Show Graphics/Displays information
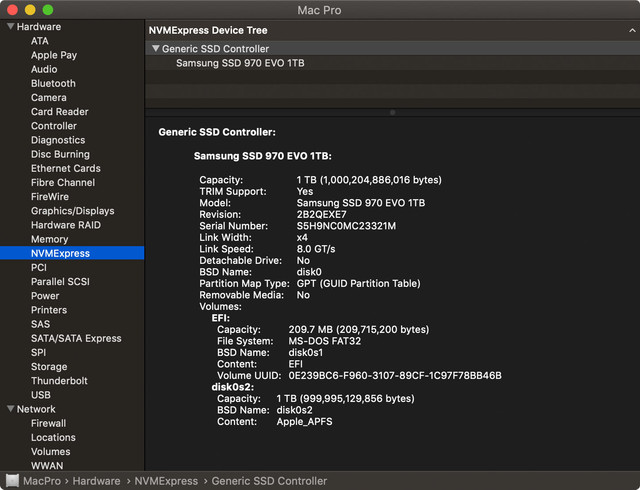 [73, 211]
